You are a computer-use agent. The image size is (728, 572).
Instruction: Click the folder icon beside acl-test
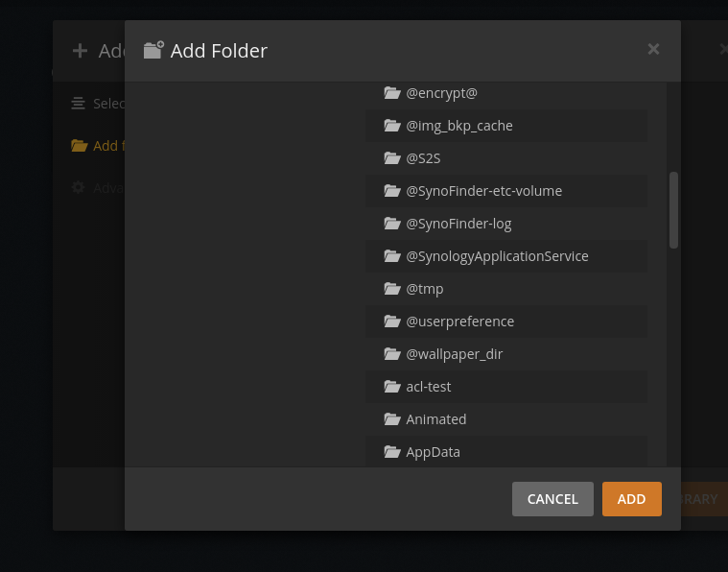coord(391,387)
